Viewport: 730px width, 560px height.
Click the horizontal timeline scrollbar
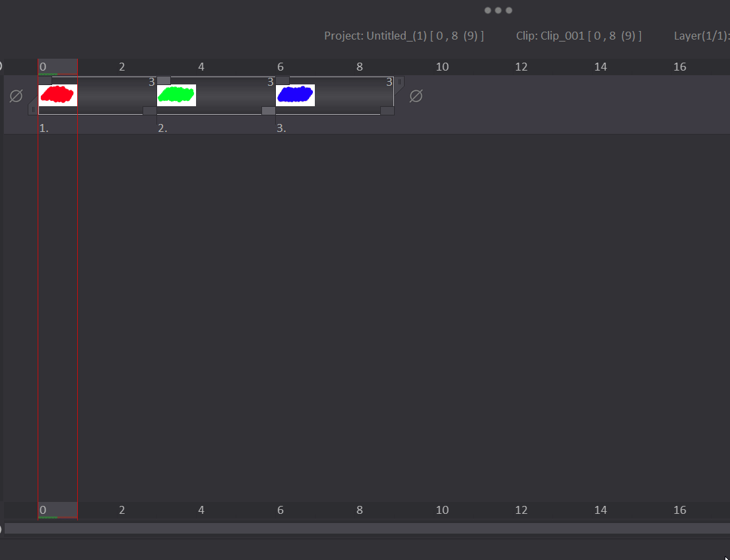pos(367,528)
